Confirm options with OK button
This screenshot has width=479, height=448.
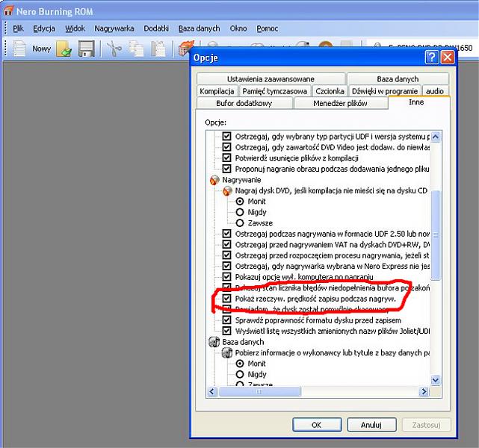coord(317,425)
